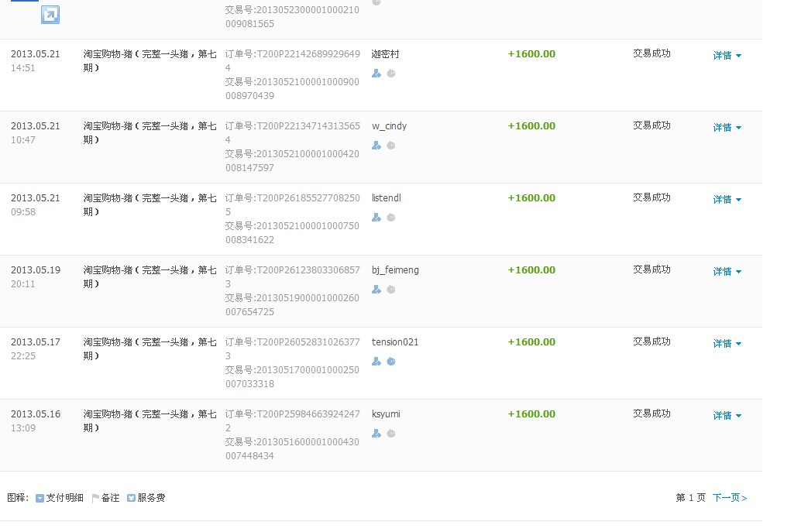Show 详情 for the ksyumi transaction
This screenshot has width=801, height=532.
pos(727,416)
